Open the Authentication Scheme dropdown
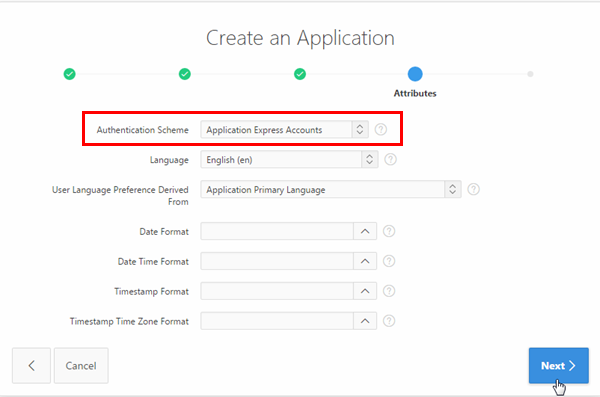The height and width of the screenshot is (397, 600). (x=284, y=129)
